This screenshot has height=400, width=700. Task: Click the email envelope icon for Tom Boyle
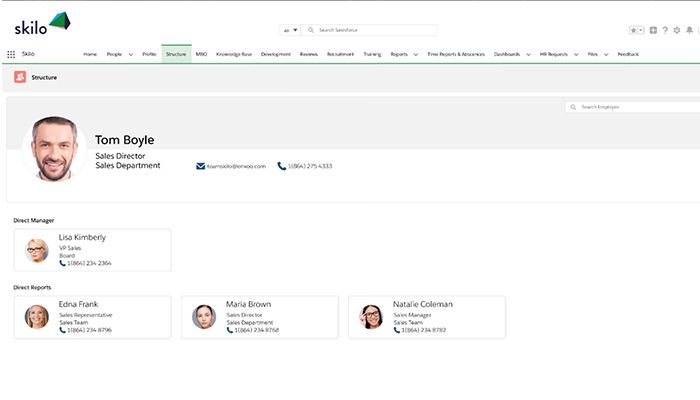200,166
